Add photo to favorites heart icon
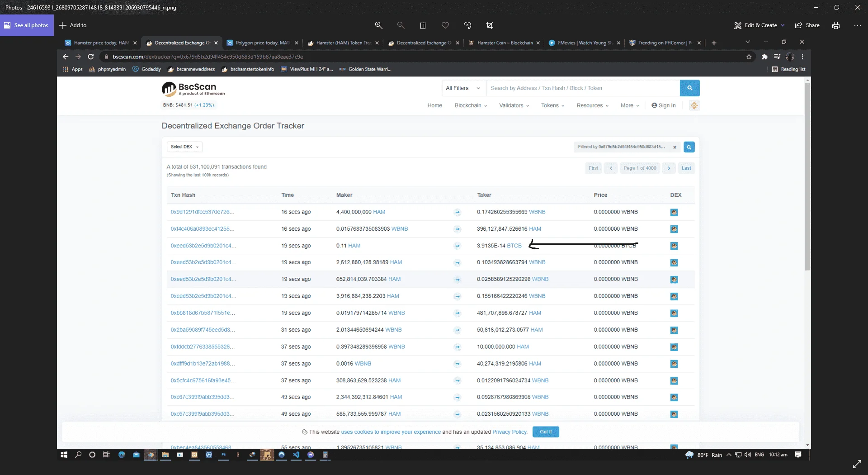This screenshot has height=475, width=868. point(445,25)
